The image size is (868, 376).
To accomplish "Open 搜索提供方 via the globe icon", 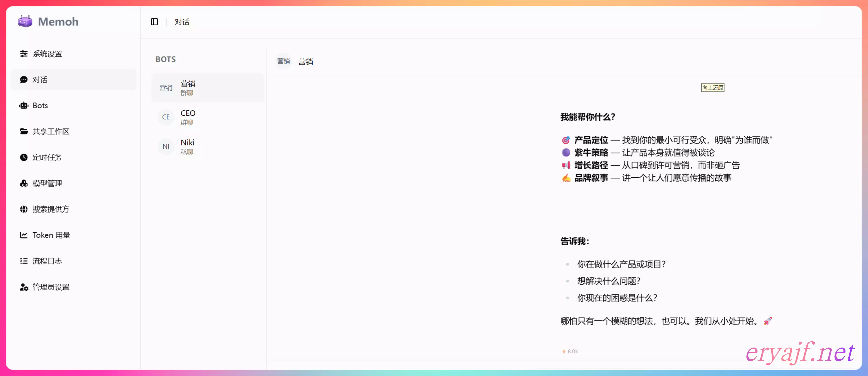I will (x=24, y=209).
